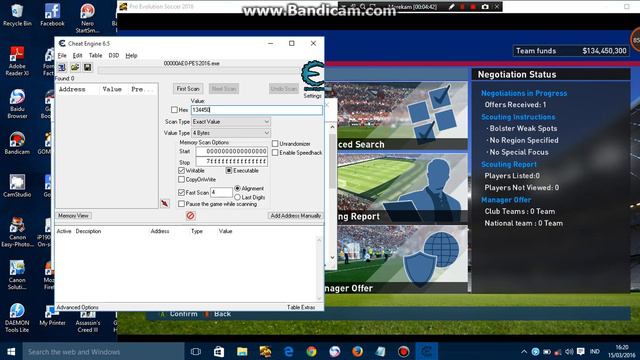Open the File menu in Cheat Engine
This screenshot has height=360, width=640.
(x=62, y=56)
